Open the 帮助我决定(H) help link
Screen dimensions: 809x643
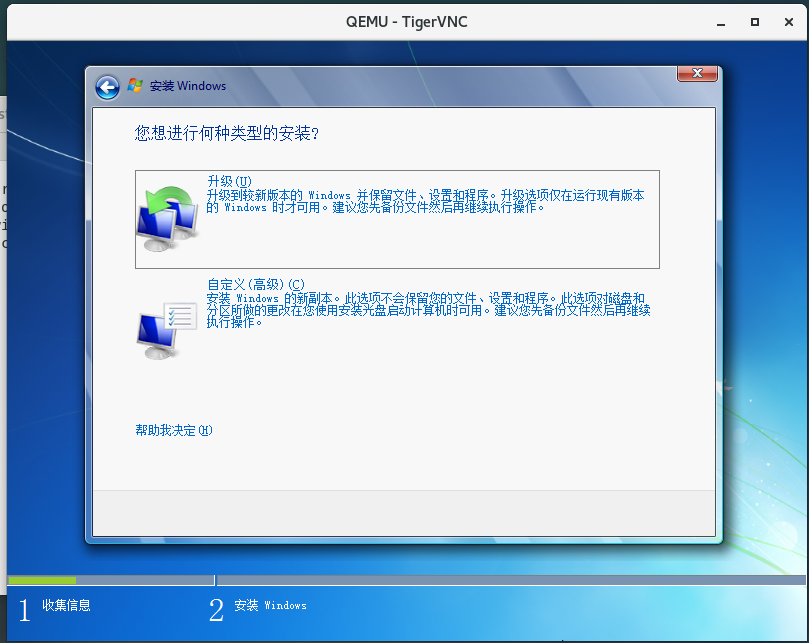pyautogui.click(x=174, y=430)
